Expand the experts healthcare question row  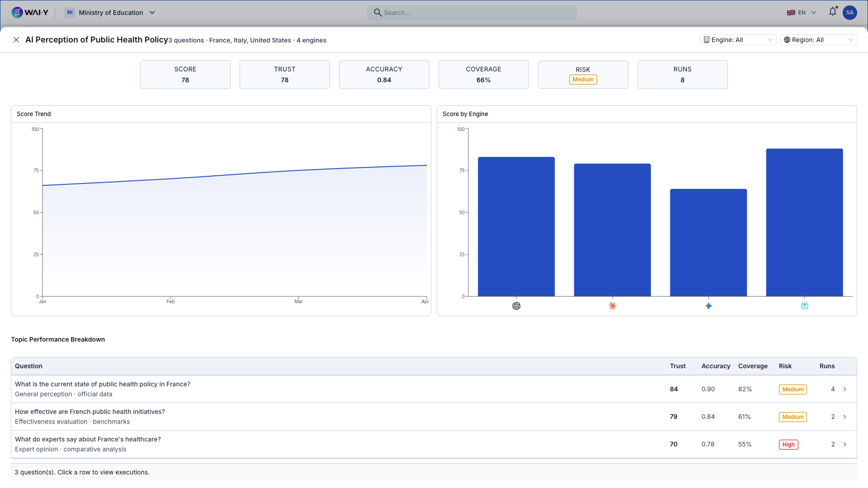tap(846, 444)
